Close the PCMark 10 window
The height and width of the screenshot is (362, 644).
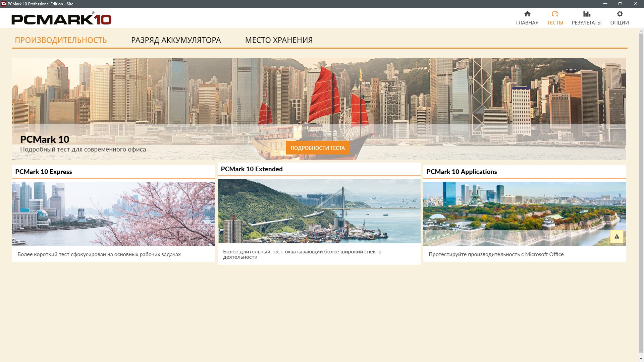coord(636,4)
